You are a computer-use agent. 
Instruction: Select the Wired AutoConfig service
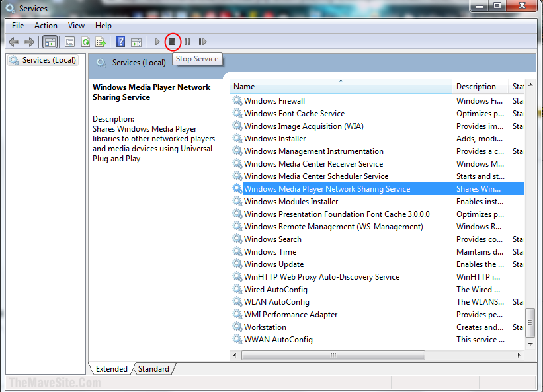click(x=377, y=289)
